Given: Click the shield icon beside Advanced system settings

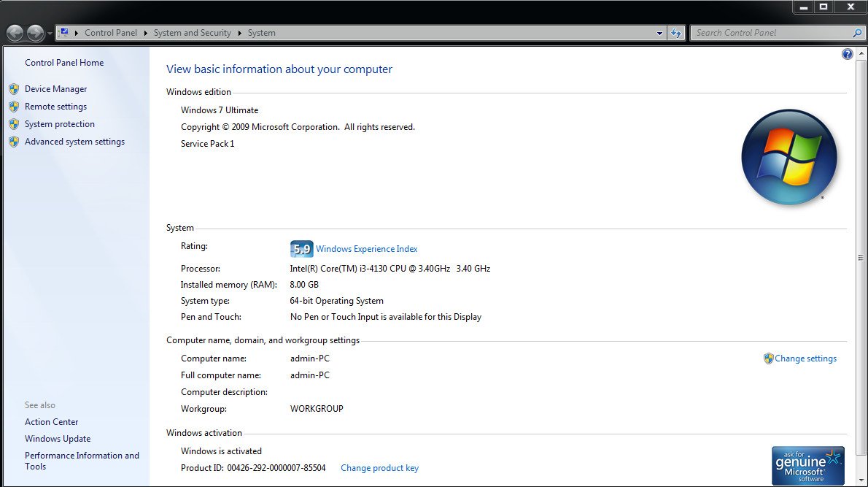Looking at the screenshot, I should tap(14, 142).
